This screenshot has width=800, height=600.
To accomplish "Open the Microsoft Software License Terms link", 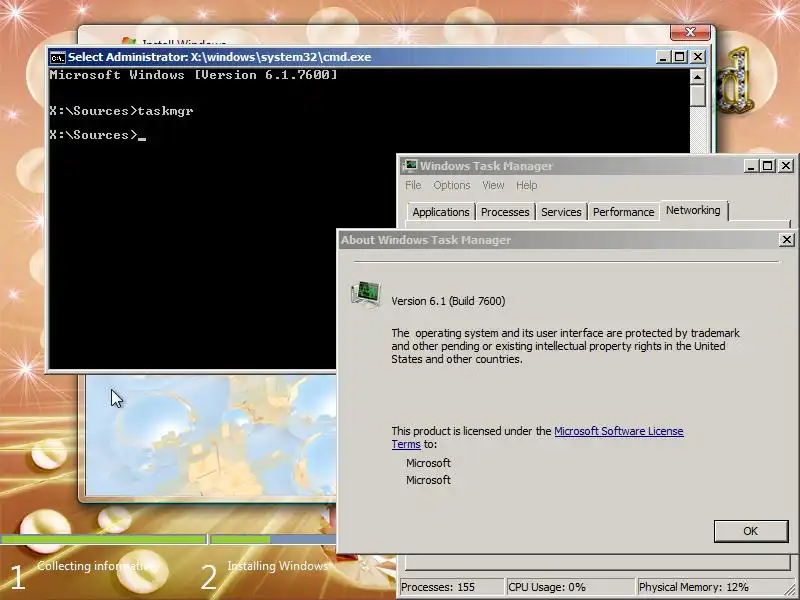I will [618, 431].
